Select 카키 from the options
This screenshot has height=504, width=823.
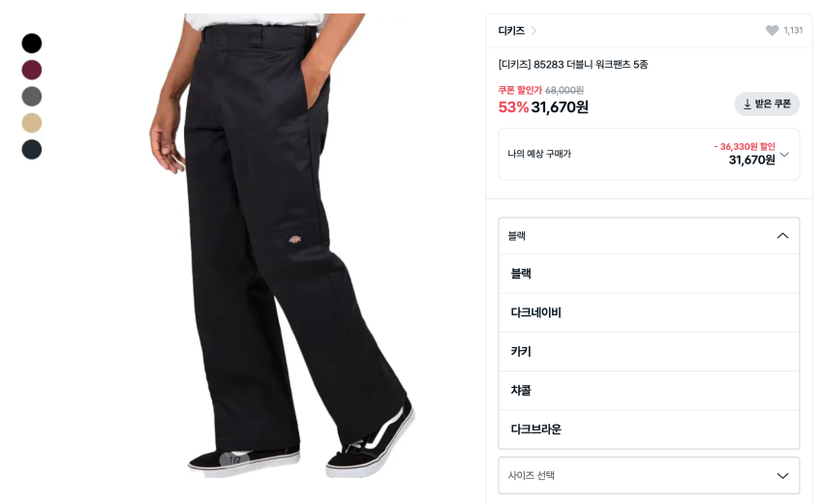pos(649,351)
